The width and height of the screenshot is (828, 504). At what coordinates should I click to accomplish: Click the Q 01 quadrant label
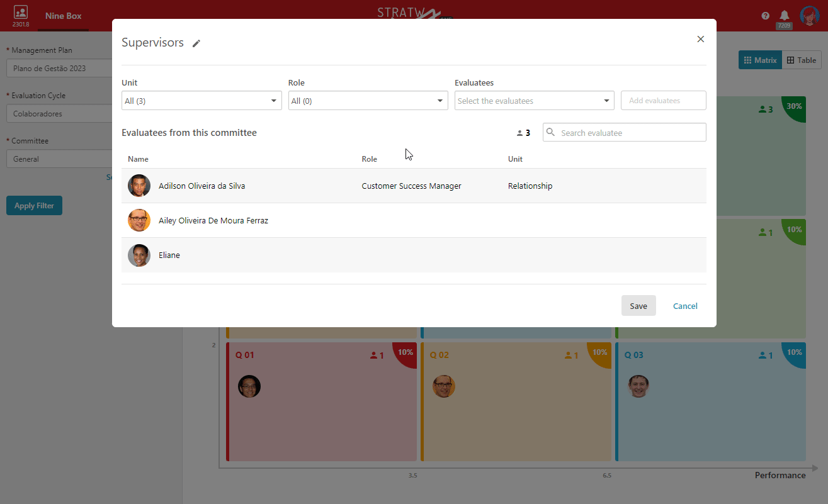point(245,355)
